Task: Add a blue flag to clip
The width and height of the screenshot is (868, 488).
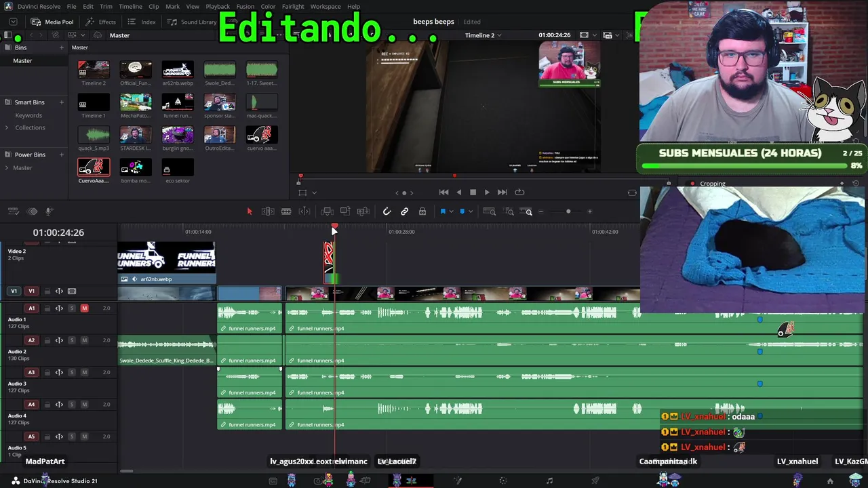Action: [443, 211]
